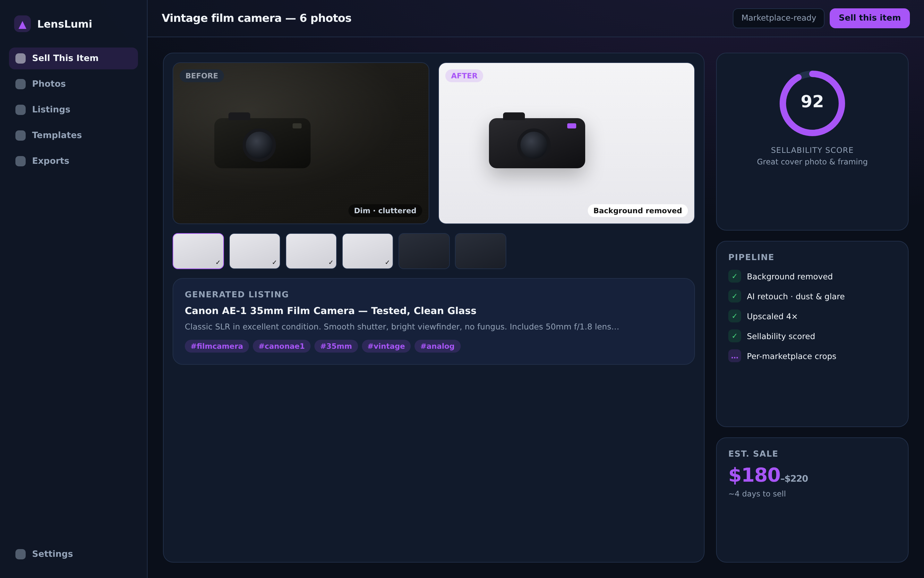Open the Listings section
This screenshot has height=578, width=924.
point(73,109)
